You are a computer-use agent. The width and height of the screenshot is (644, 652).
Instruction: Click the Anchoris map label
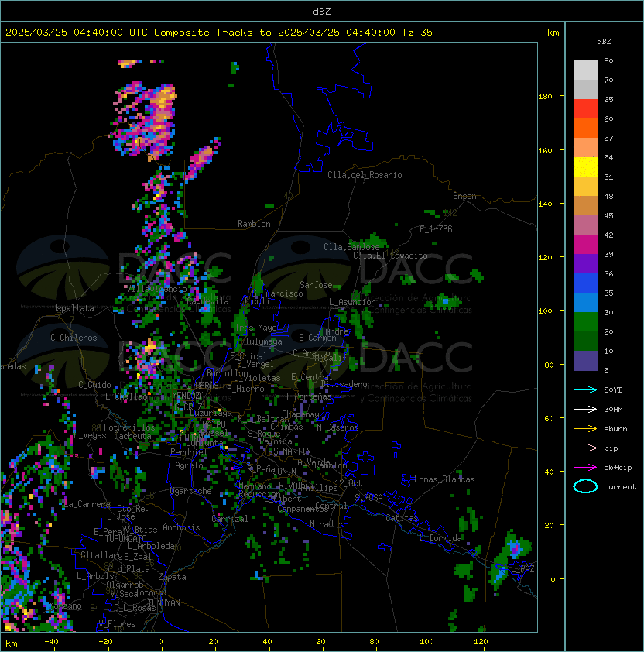[x=181, y=527]
